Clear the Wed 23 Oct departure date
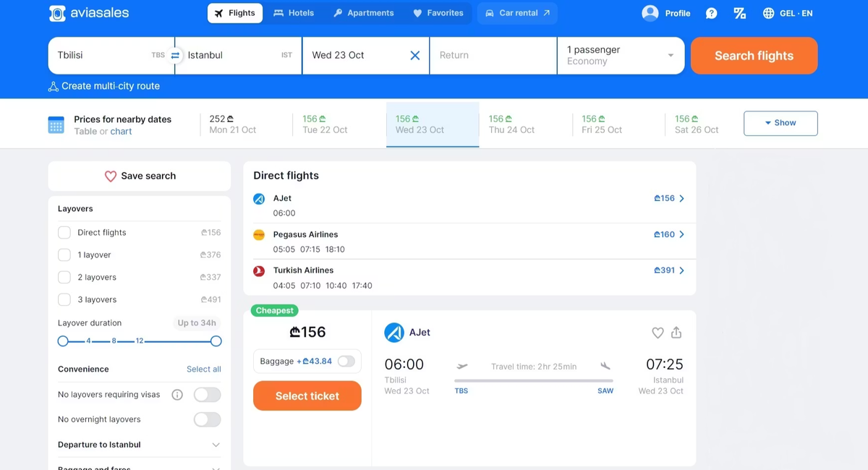The image size is (868, 470). [x=415, y=55]
